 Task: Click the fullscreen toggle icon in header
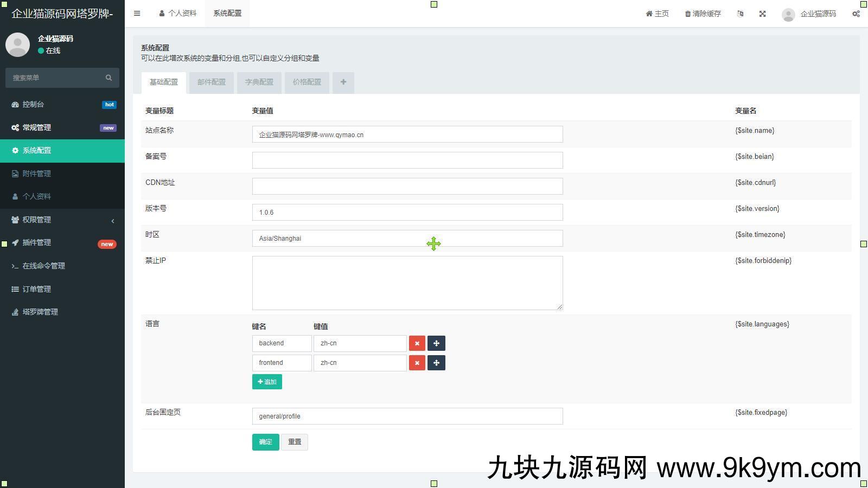(762, 14)
